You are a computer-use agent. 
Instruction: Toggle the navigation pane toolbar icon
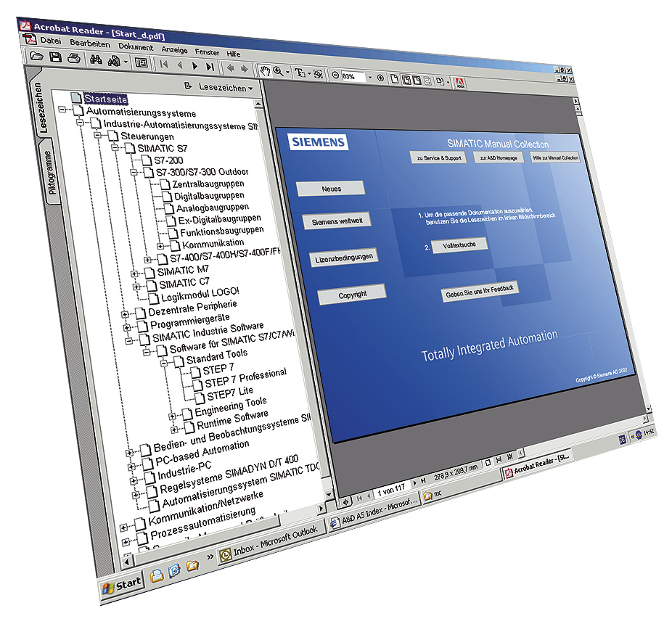141,63
